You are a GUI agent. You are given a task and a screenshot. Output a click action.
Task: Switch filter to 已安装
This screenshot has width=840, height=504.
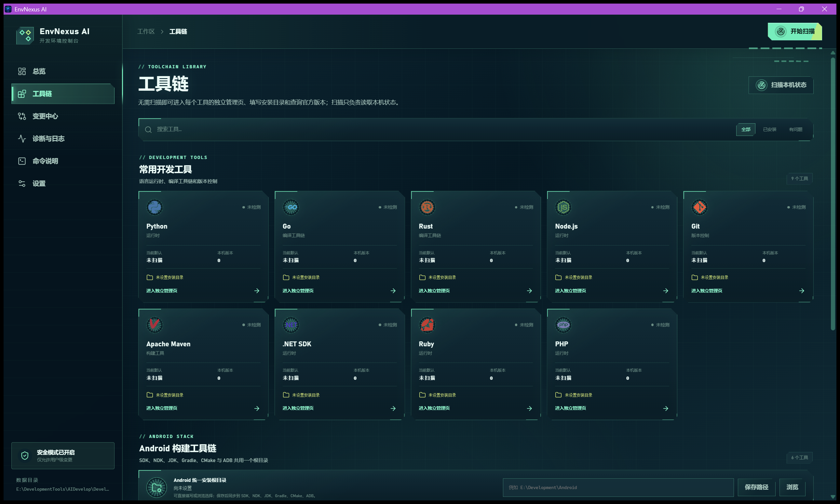tap(770, 129)
